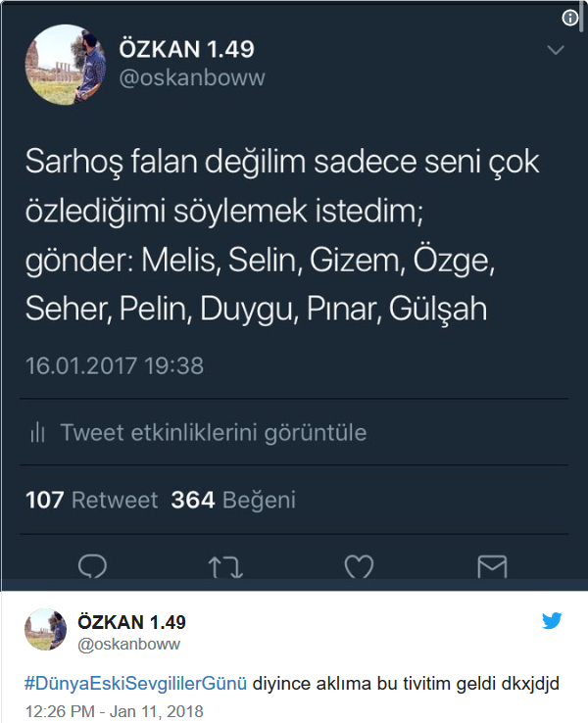View the 107 Retweet list
Viewport: 588px width, 723px height.
pos(92,500)
